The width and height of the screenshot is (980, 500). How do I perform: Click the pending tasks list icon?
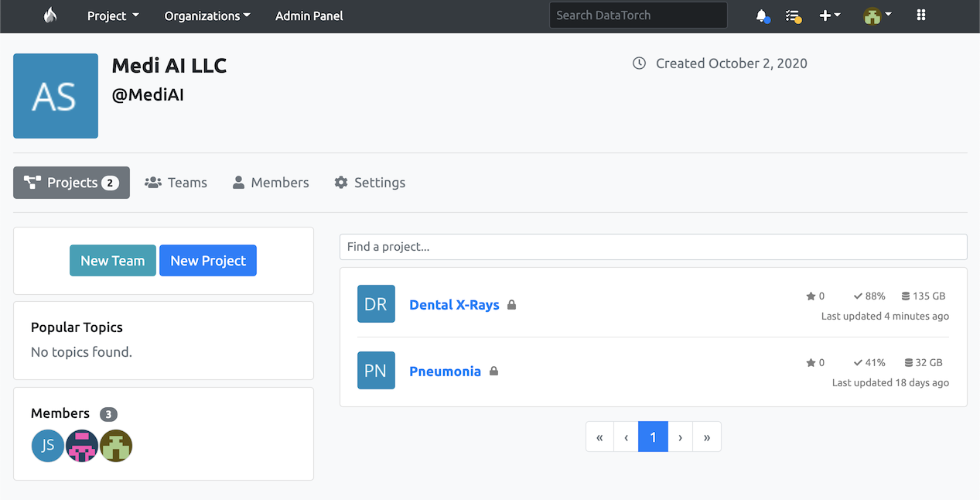(x=794, y=15)
